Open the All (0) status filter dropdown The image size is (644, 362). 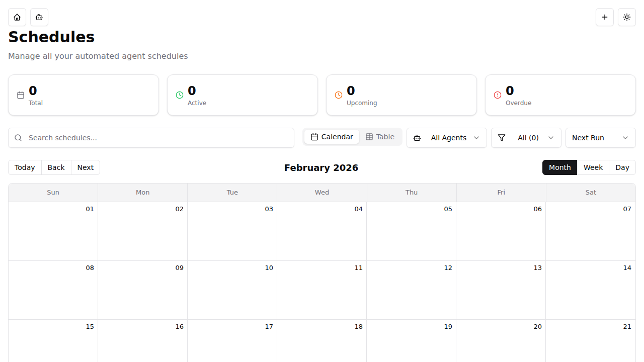click(526, 138)
